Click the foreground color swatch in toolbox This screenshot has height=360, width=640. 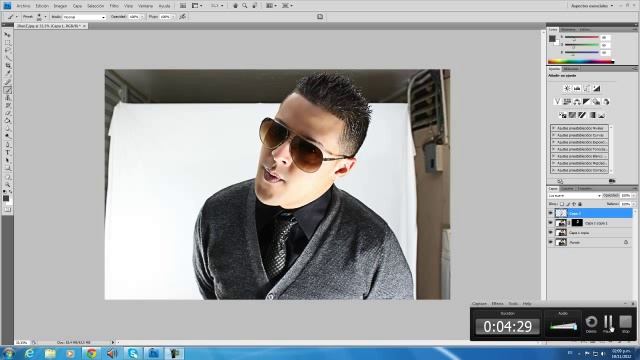click(6, 198)
